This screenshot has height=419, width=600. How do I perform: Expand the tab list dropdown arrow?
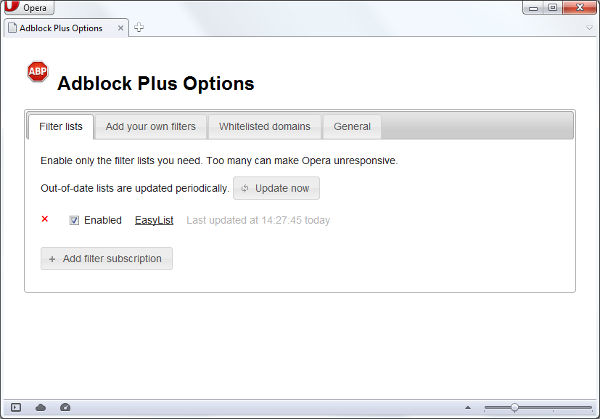click(589, 28)
